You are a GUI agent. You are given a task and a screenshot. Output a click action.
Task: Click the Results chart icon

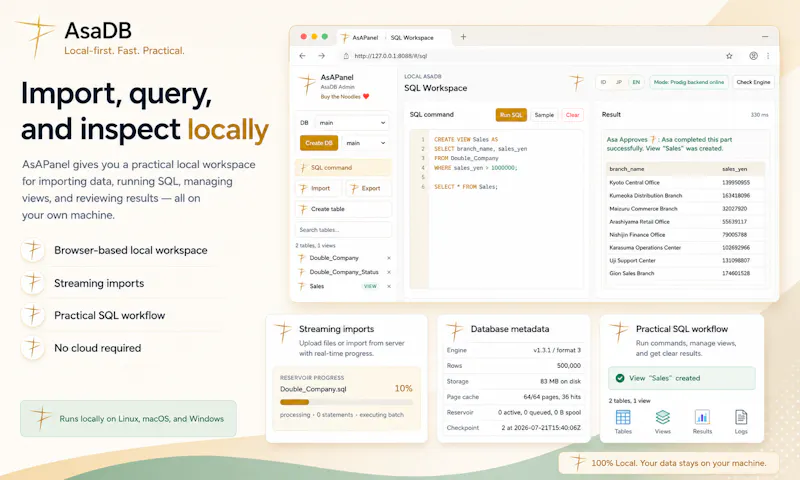[x=702, y=417]
